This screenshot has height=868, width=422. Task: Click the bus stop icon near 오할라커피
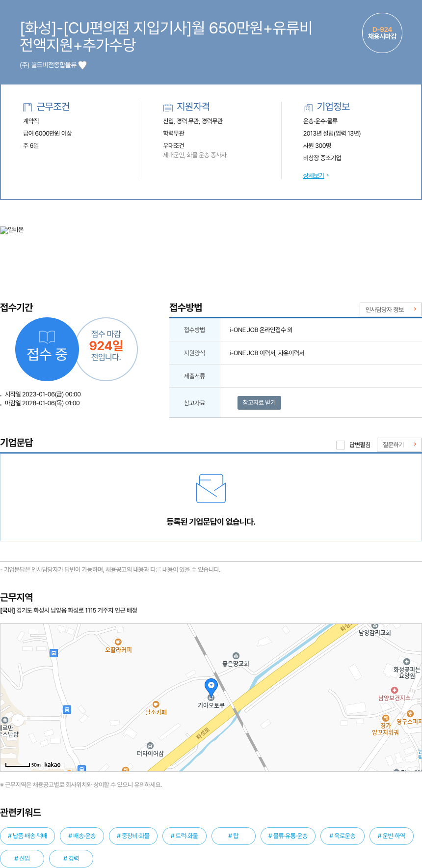pos(54,653)
